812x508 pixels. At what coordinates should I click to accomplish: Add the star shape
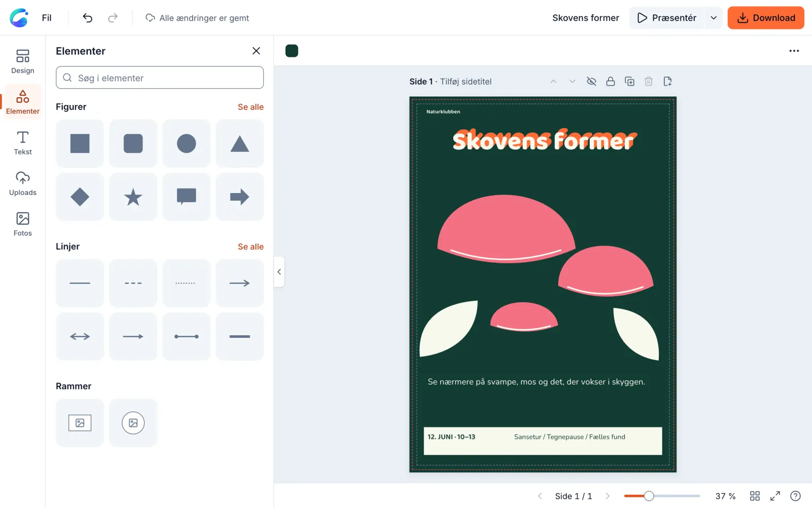tap(133, 197)
